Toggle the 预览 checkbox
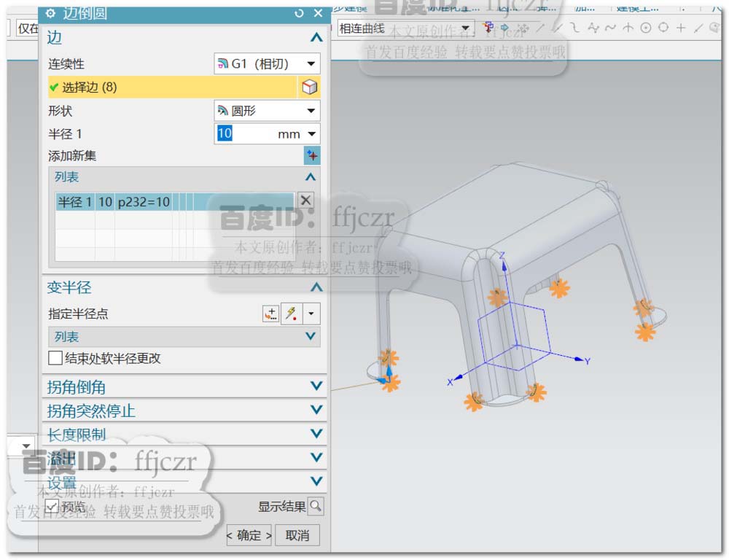729x560 pixels. click(52, 507)
